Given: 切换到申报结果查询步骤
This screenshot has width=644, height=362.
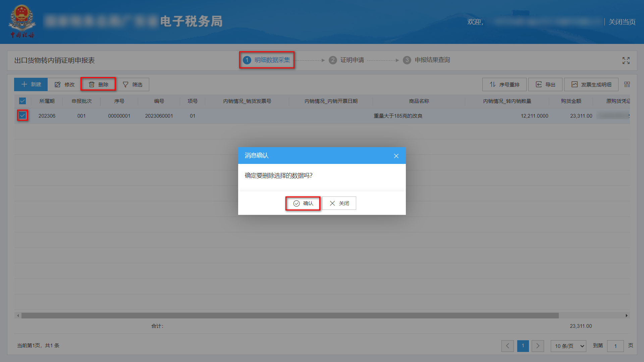Looking at the screenshot, I should tap(432, 60).
